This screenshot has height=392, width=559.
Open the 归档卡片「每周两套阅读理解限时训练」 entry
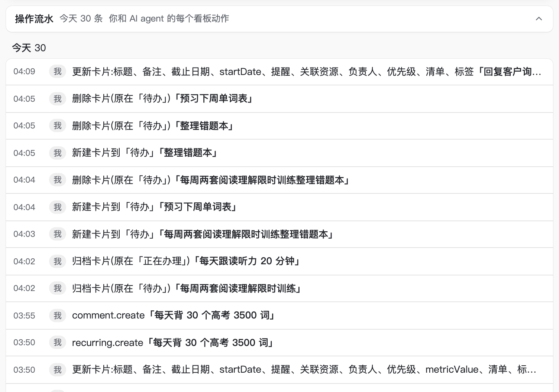(279, 288)
